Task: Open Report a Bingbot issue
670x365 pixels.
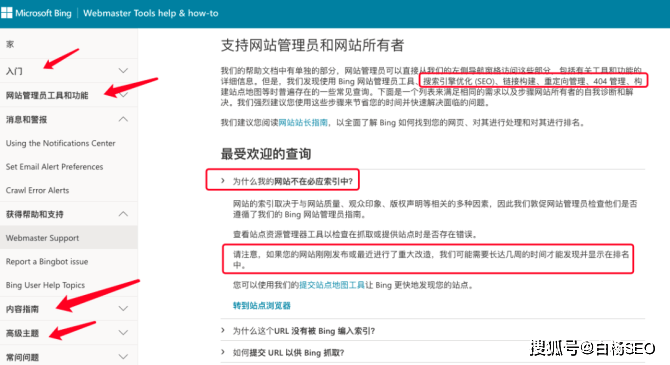Action: [47, 262]
